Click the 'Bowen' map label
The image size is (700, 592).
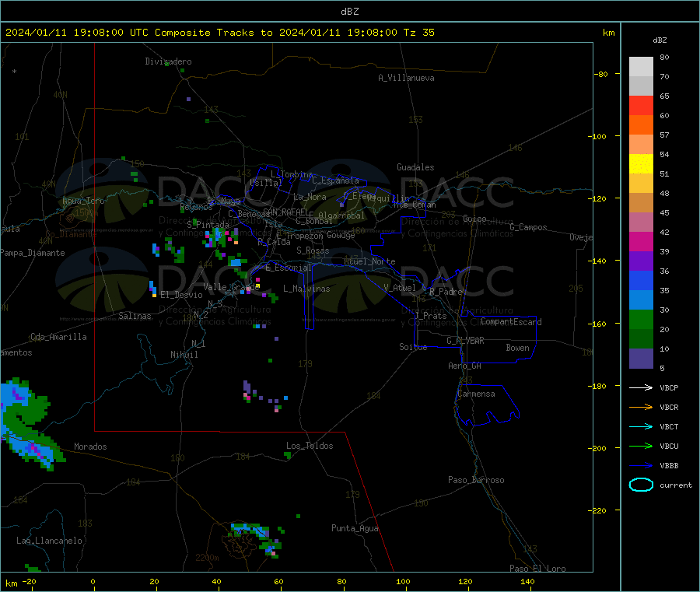(518, 348)
